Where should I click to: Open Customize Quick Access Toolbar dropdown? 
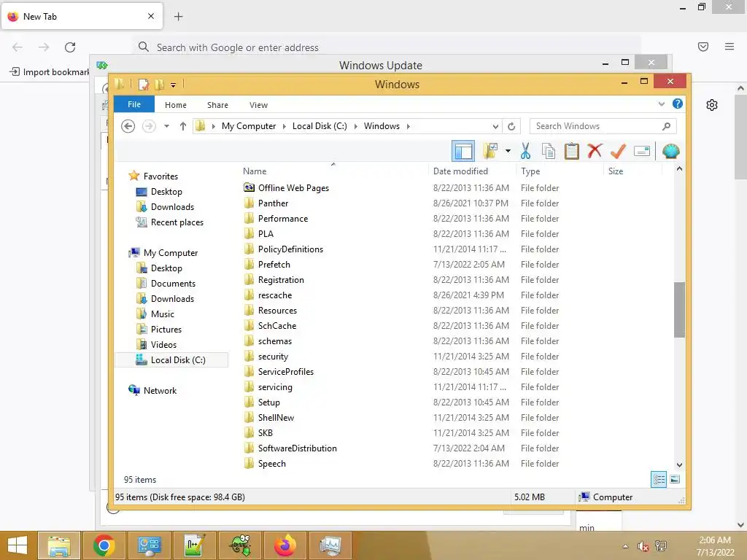pyautogui.click(x=174, y=85)
